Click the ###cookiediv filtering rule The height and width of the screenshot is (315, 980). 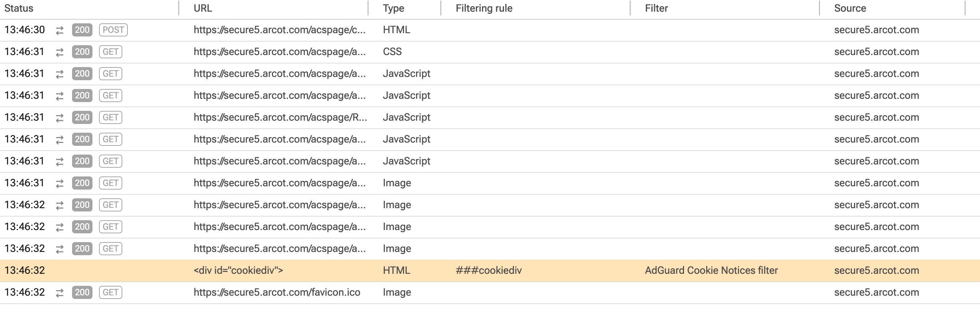(489, 270)
